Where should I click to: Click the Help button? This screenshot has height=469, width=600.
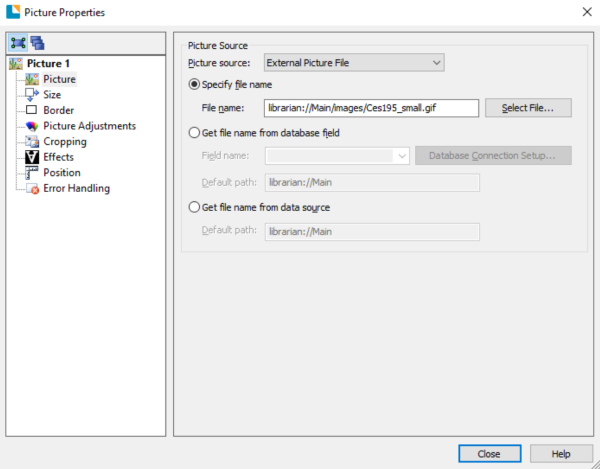[561, 454]
